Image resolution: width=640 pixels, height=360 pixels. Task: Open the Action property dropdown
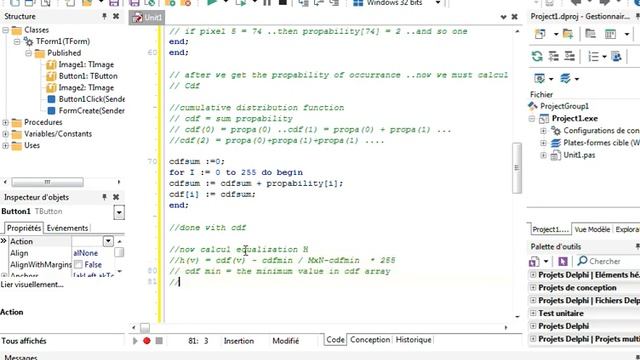tap(108, 241)
